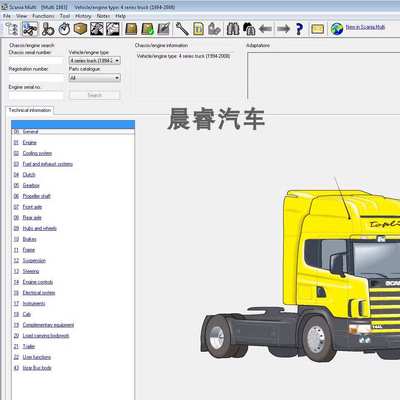Image resolution: width=400 pixels, height=400 pixels.
Task: Click the highlighted, outlined toolbar icon beside the tree icon
Action: 30,29
